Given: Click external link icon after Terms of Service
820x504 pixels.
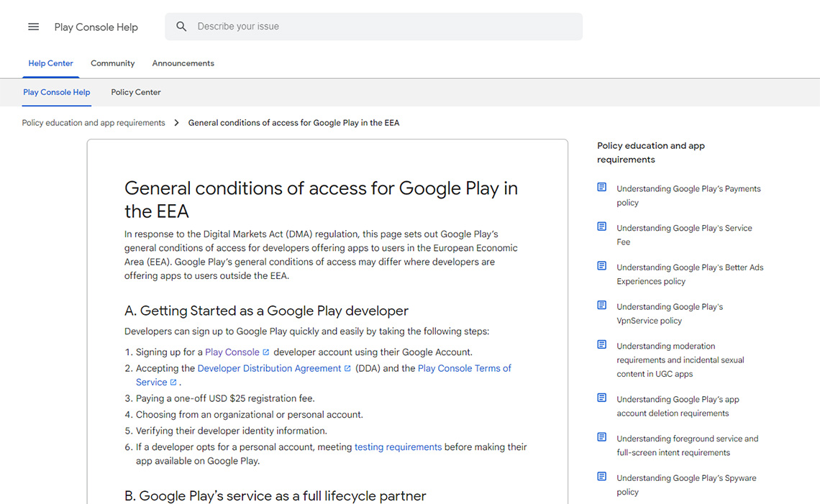Looking at the screenshot, I should click(173, 382).
